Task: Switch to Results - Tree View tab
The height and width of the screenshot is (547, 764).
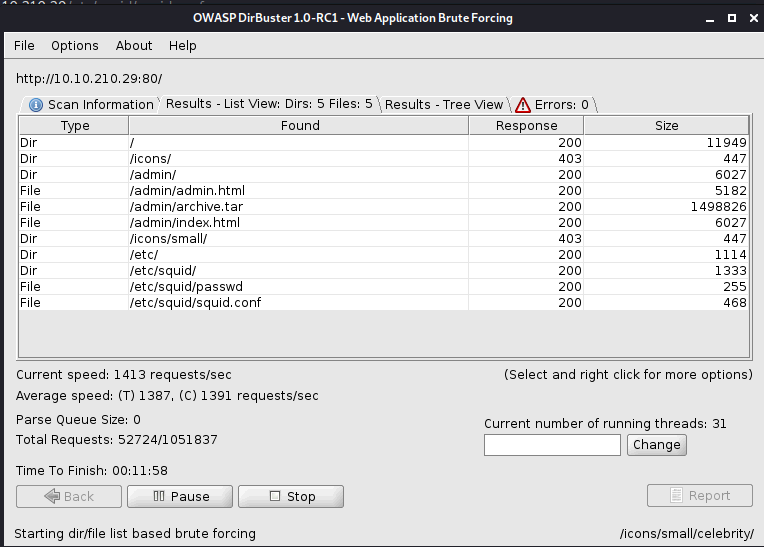Action: click(444, 104)
